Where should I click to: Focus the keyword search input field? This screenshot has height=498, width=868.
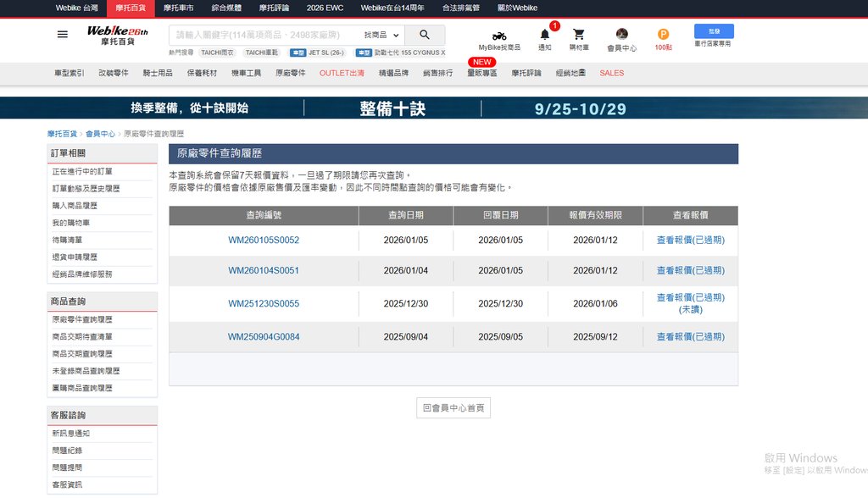[264, 35]
